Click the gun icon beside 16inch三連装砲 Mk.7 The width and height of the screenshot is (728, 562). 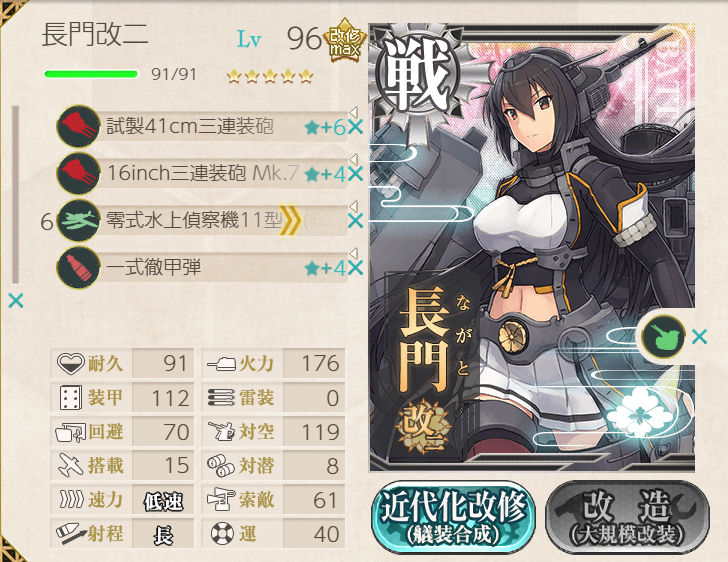[x=78, y=173]
